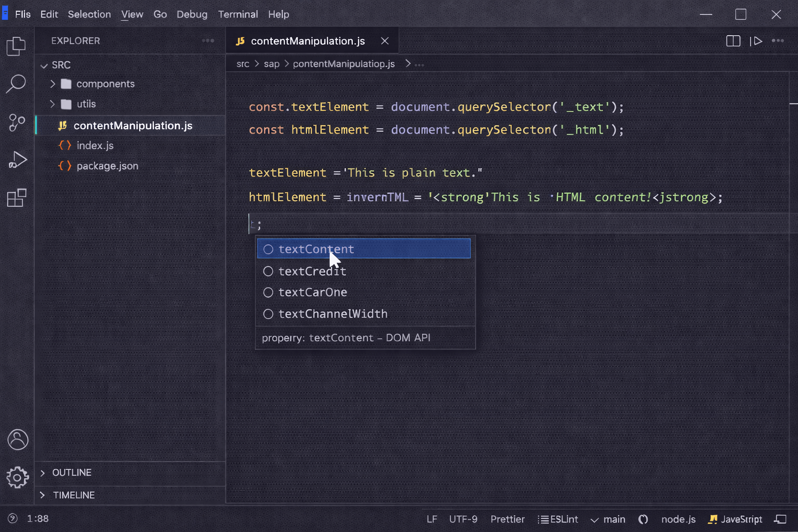The image size is (798, 532).
Task: Select the textCredit suggestion radio button
Action: (268, 271)
